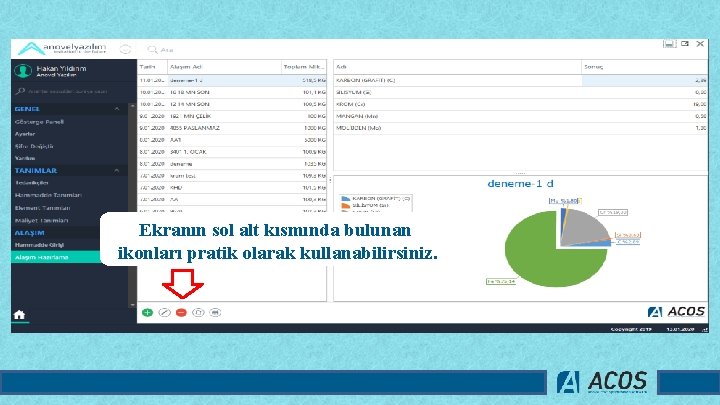
Task: Select the MN ÇELİK alloy row
Action: click(232, 116)
